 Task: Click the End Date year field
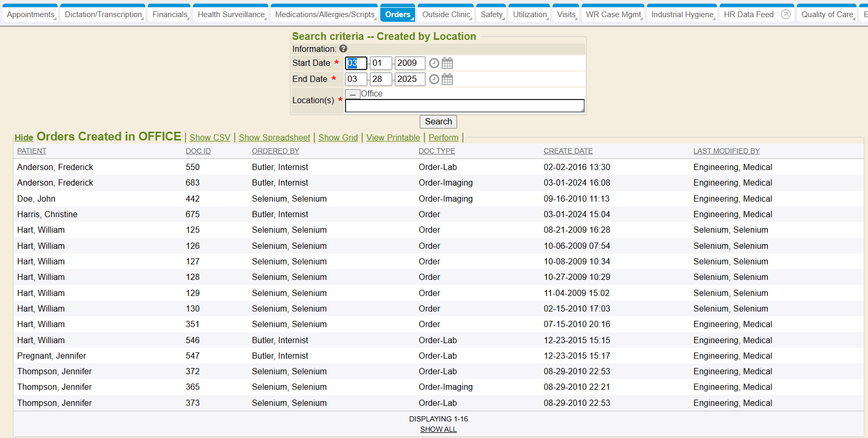pyautogui.click(x=409, y=79)
